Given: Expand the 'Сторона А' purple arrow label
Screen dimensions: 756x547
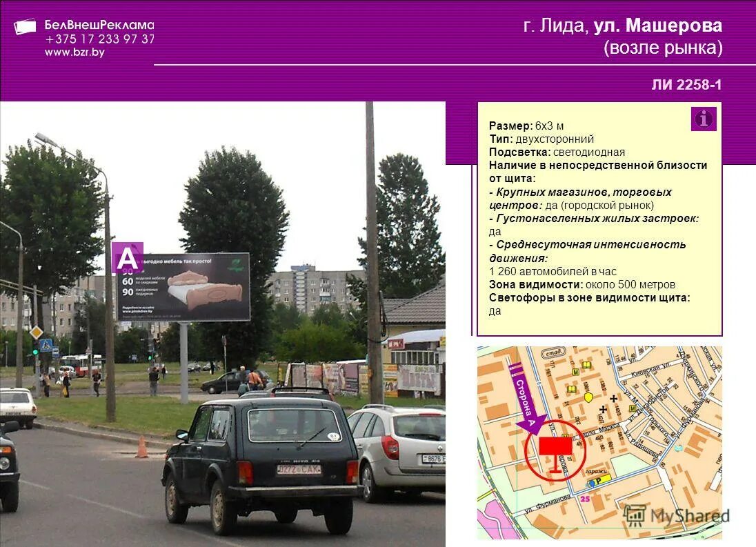Looking at the screenshot, I should tap(525, 401).
